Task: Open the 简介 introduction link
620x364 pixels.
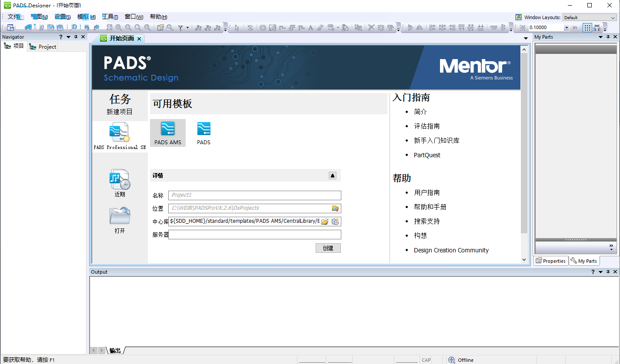Action: click(420, 112)
